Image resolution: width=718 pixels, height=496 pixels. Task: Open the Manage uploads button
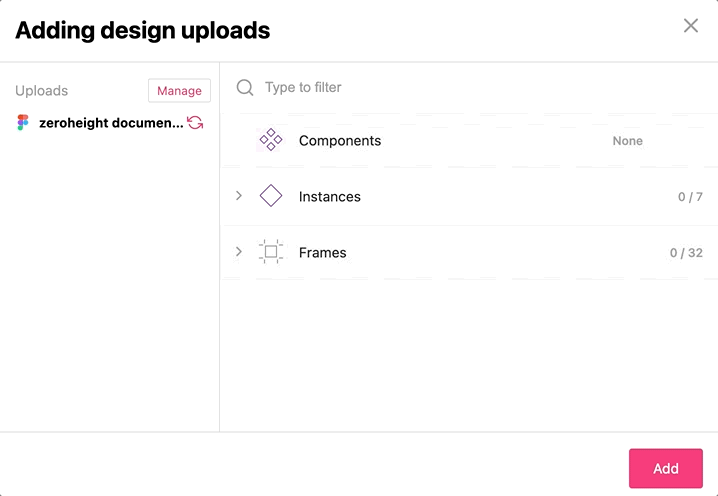coord(180,90)
